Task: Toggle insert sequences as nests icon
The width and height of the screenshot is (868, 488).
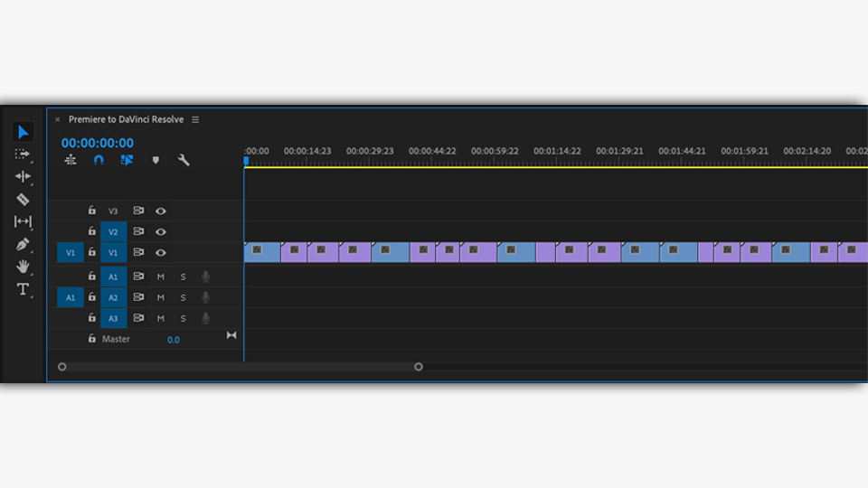Action: point(71,161)
